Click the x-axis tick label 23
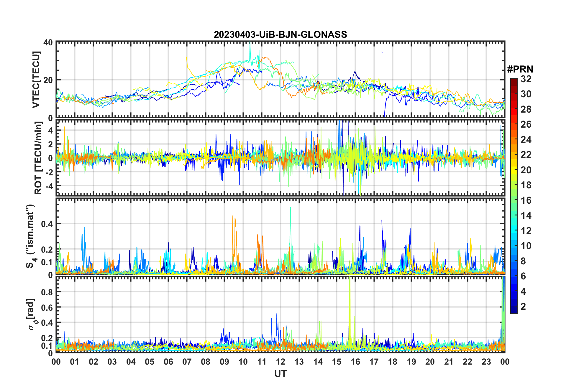Image resolution: width=561 pixels, height=392 pixels. click(x=486, y=362)
